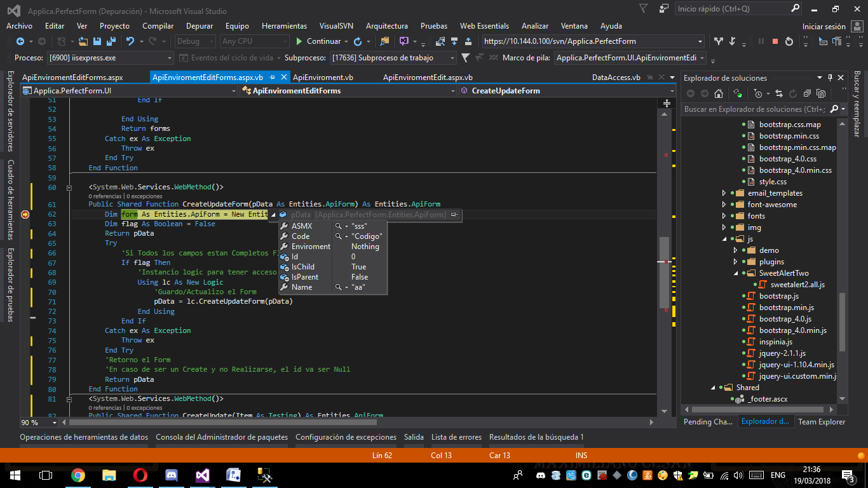This screenshot has height=488, width=868.
Task: Click the editor vertical scrollbar thumb
Action: coord(665,272)
